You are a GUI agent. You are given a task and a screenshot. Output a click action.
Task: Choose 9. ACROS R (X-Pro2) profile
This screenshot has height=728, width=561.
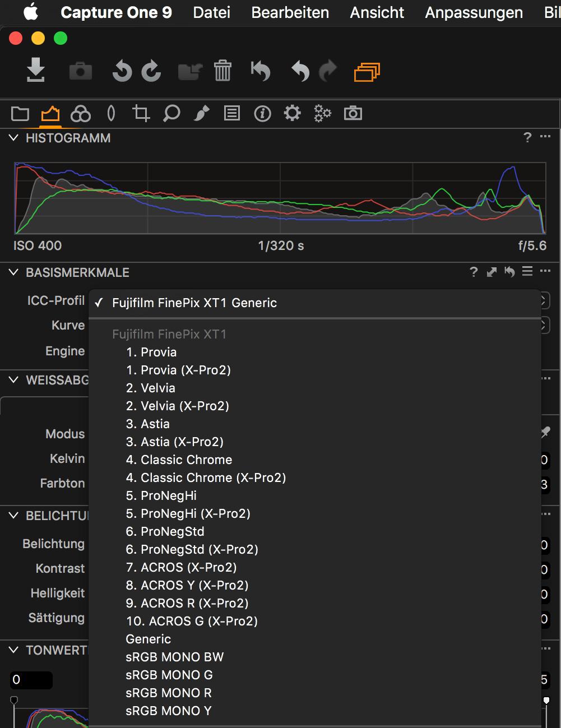coord(314,603)
